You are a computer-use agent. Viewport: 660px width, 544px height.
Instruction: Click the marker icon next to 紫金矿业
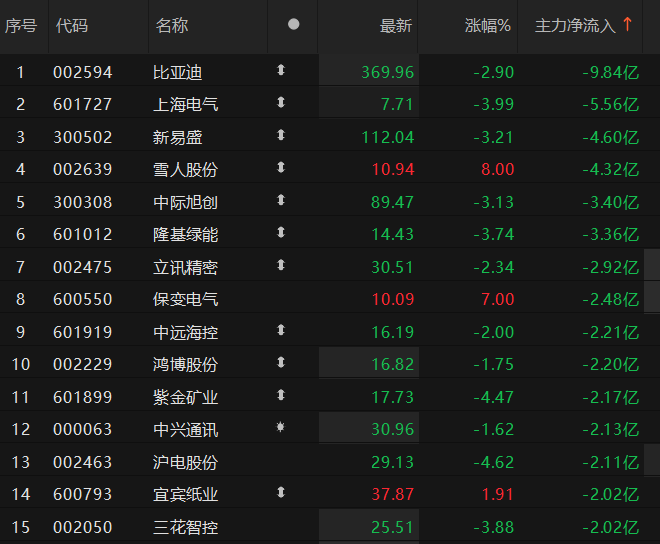[x=281, y=396]
